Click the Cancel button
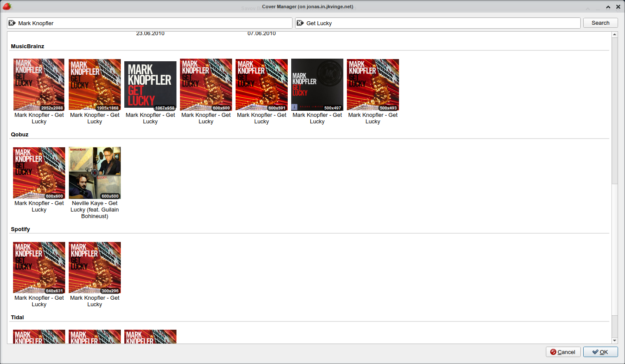Image resolution: width=625 pixels, height=364 pixels. click(563, 352)
